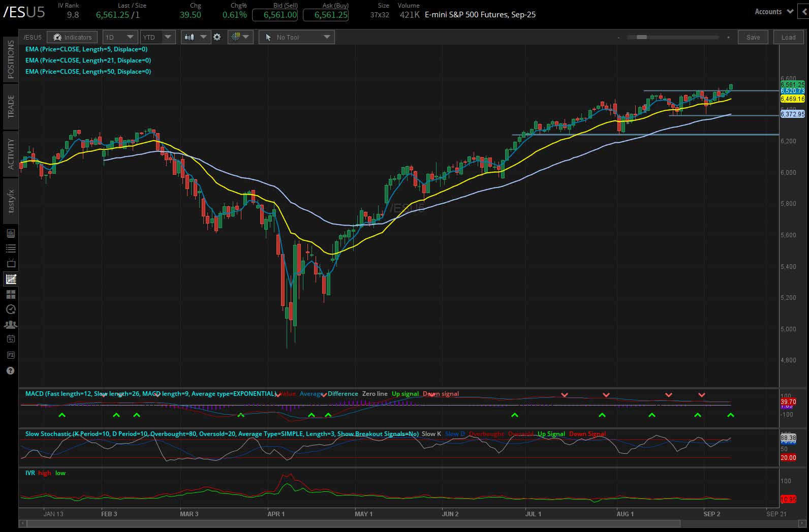Image resolution: width=809 pixels, height=532 pixels.
Task: Open the calendar events sidebar icon
Action: click(11, 339)
